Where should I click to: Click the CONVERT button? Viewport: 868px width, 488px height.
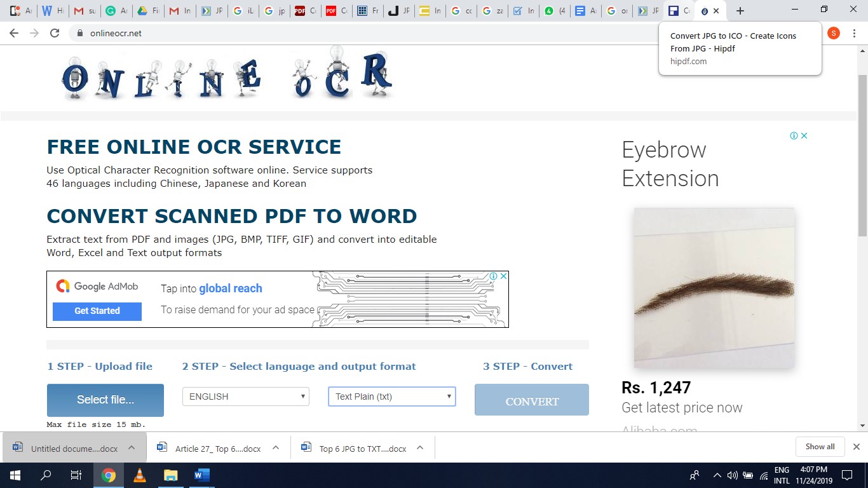(532, 400)
